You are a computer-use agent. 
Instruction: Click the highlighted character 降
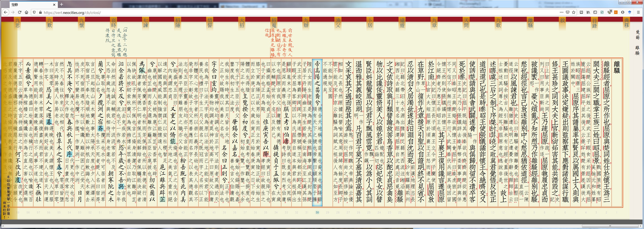(x=266, y=154)
